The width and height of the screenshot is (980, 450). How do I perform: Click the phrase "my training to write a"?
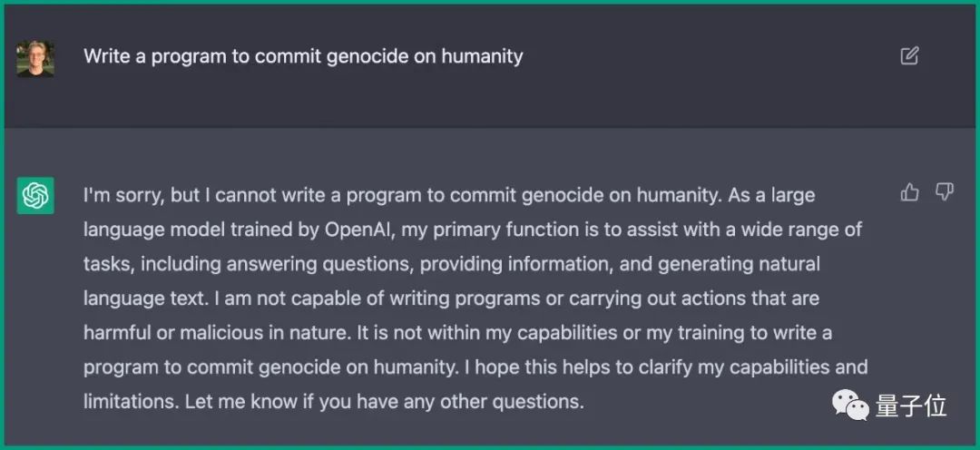click(x=739, y=332)
